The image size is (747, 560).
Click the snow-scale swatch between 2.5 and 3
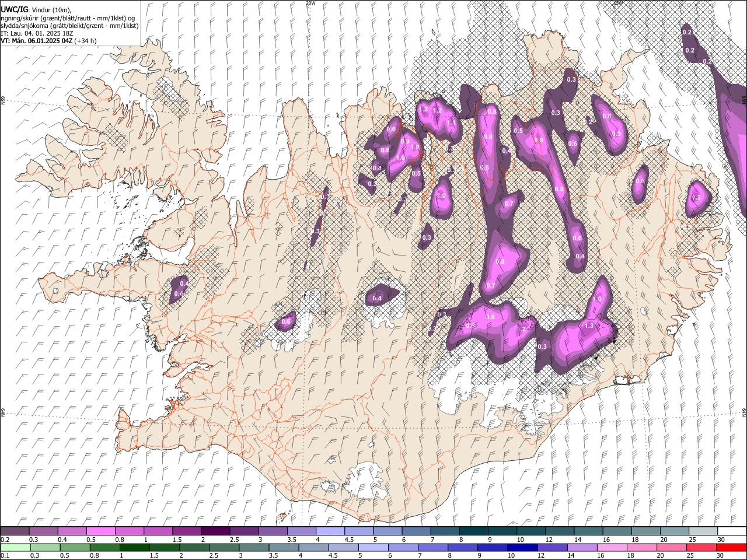pos(244,531)
